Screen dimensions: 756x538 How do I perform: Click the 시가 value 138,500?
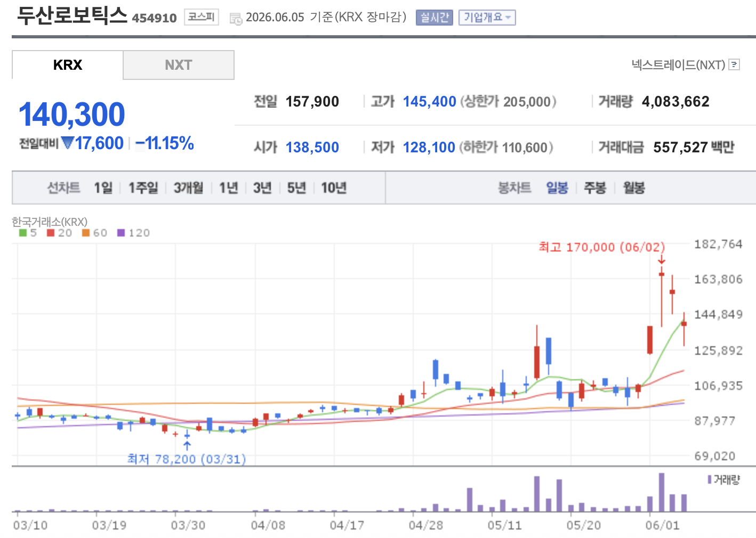[312, 147]
